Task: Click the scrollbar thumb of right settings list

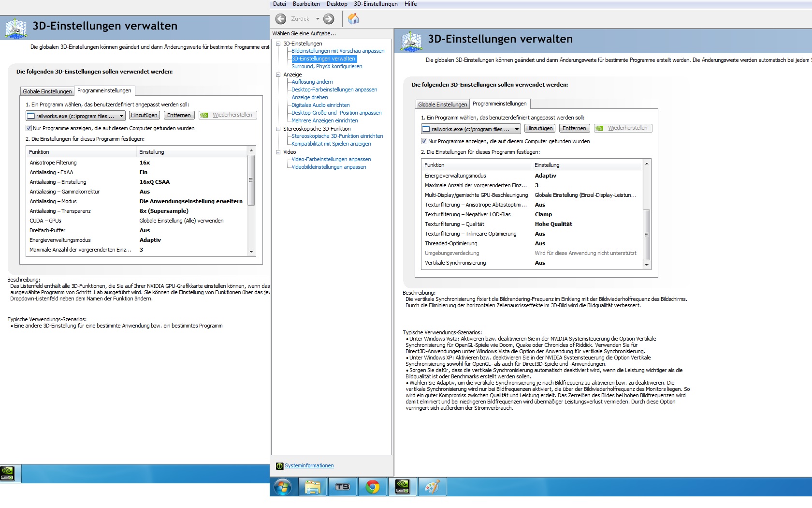Action: [647, 235]
